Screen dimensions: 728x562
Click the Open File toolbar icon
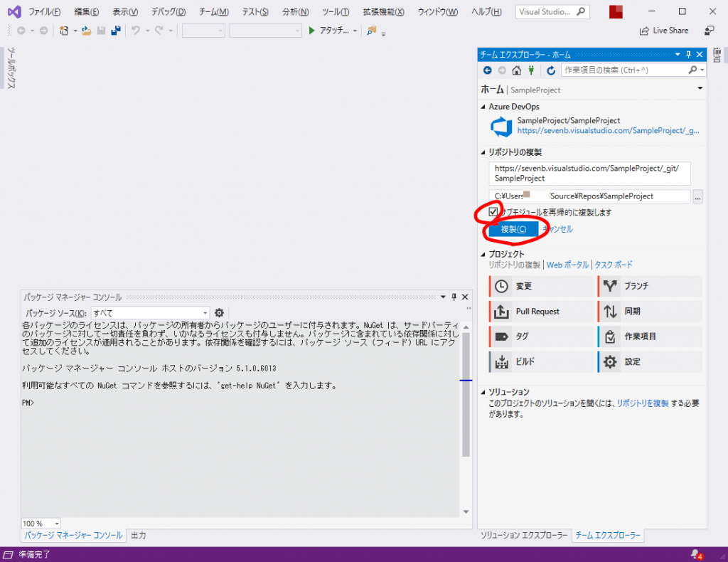pyautogui.click(x=86, y=31)
